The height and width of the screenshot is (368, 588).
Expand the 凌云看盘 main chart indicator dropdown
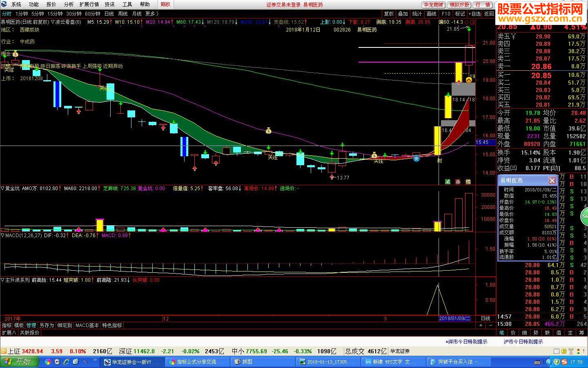(52, 22)
